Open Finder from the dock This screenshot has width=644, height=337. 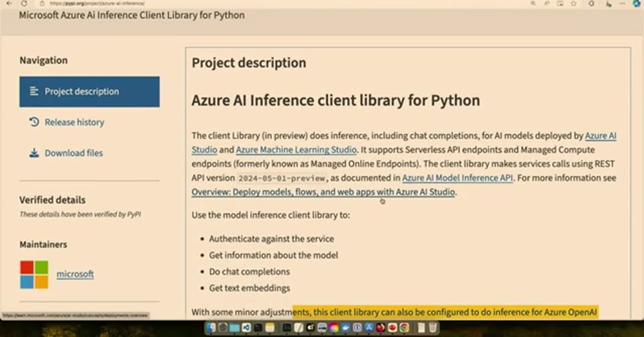pos(211,328)
